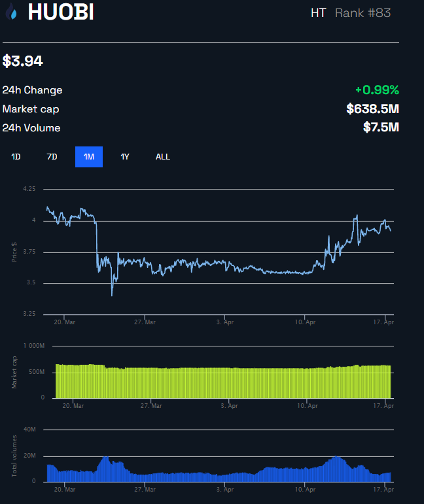Click the 24h Change label
Viewport: 424px width, 504px height.
click(32, 90)
